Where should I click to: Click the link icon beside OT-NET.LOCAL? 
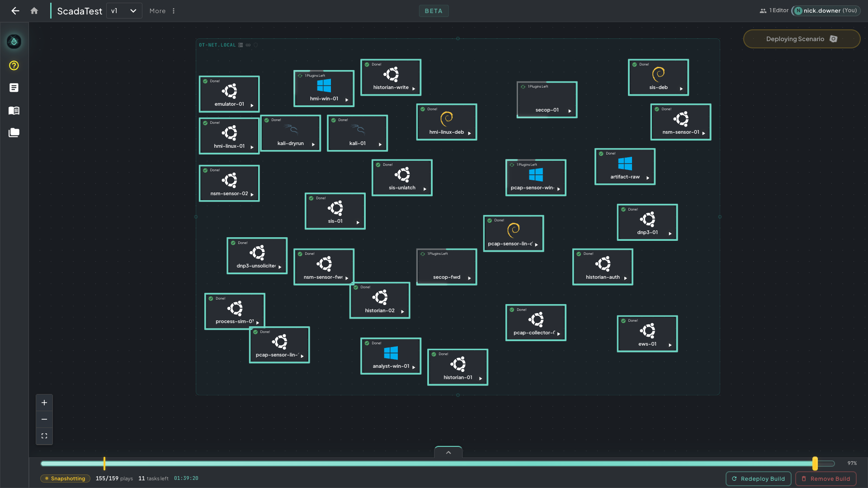pyautogui.click(x=248, y=45)
